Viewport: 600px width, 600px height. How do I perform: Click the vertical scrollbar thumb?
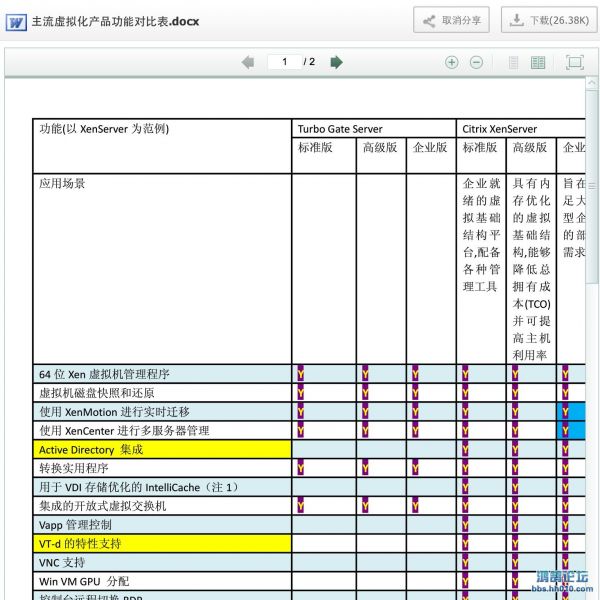(592, 187)
